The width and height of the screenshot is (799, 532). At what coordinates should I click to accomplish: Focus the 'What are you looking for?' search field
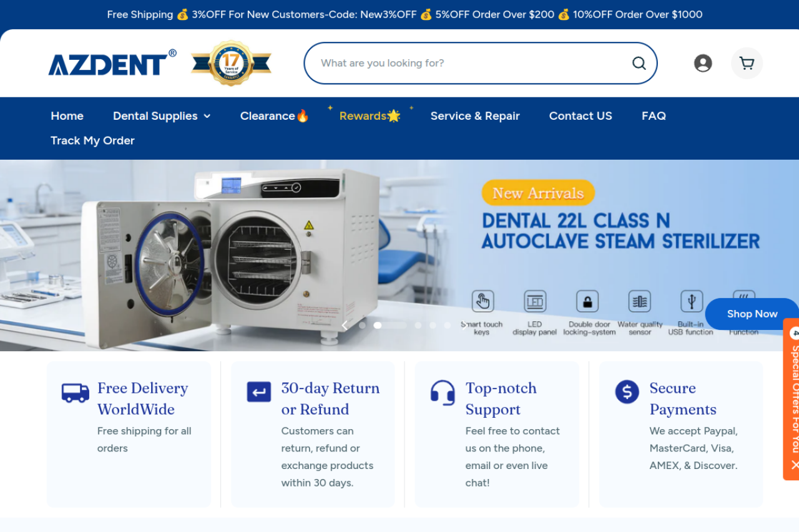[x=468, y=63]
